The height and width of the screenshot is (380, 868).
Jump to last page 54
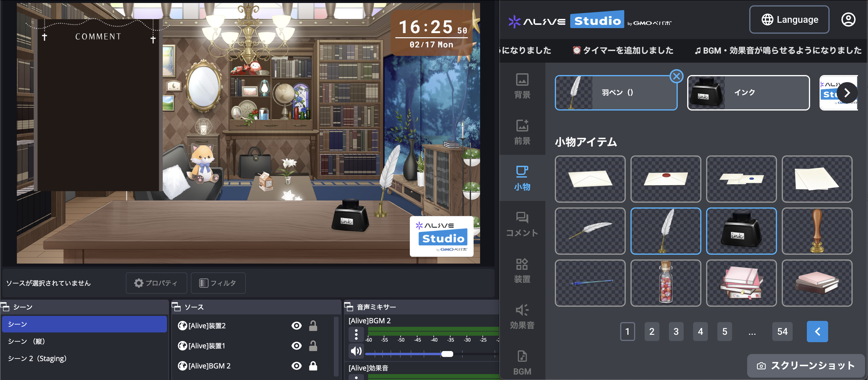[782, 332]
